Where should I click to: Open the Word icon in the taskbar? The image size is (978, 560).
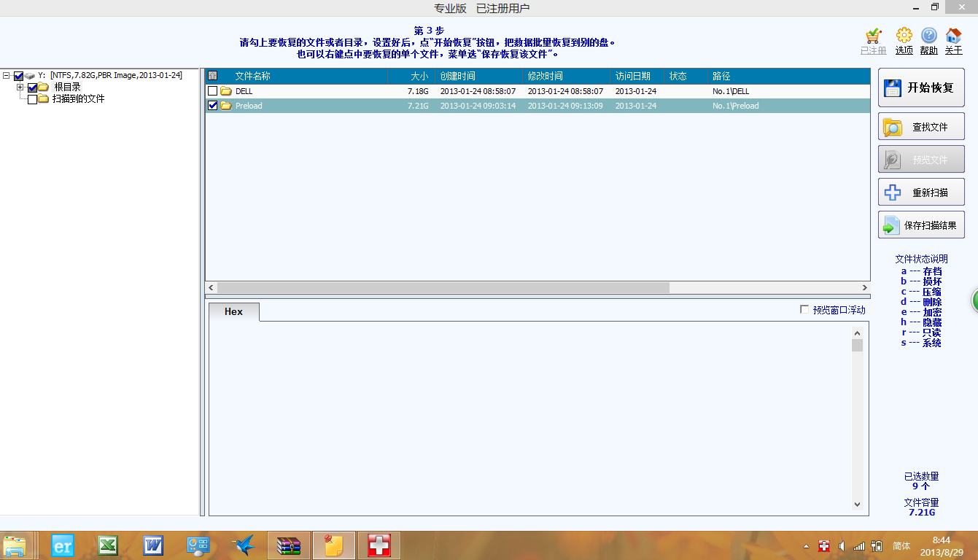153,545
